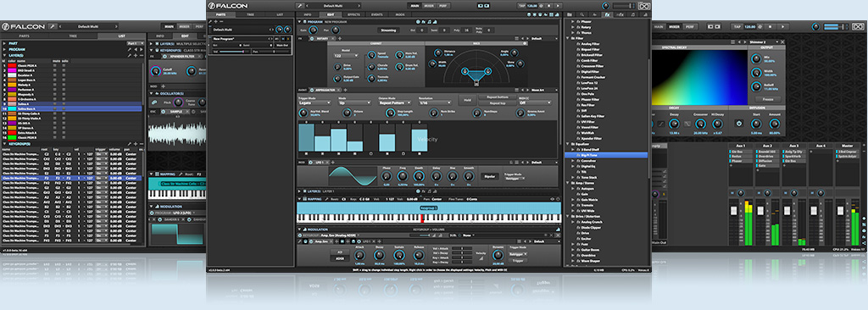Toggle the Bipolar LFO button
The width and height of the screenshot is (868, 310).
point(489,176)
